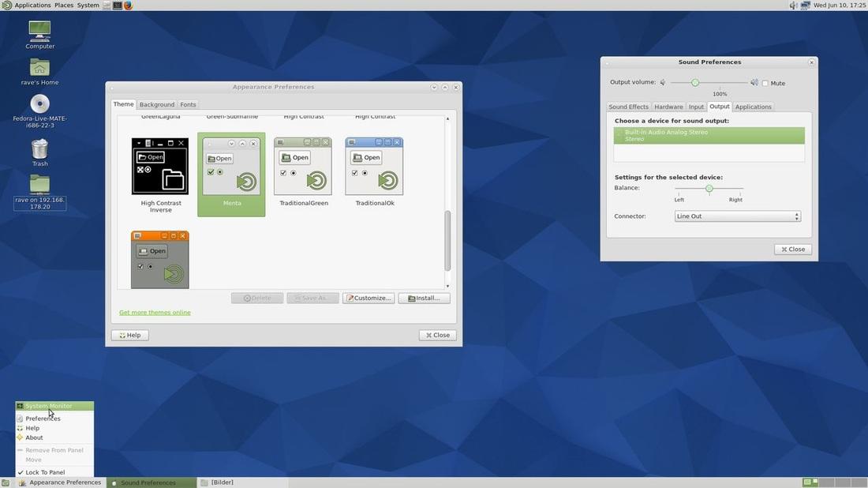Switch to the Background tab
This screenshot has width=868, height=488.
(x=156, y=104)
